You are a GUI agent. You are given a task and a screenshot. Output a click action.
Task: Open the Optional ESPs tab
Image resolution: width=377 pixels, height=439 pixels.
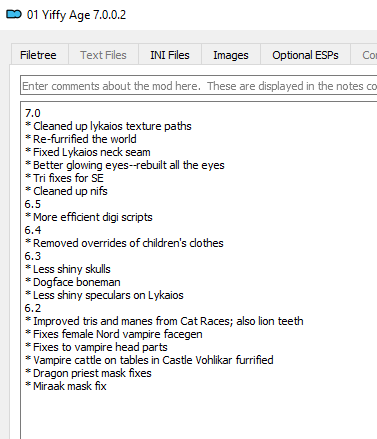305,55
